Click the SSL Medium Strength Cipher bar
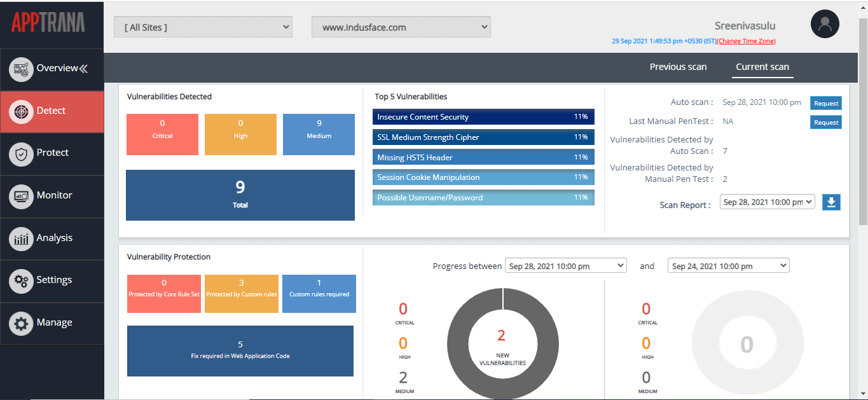Viewport: 868px width, 400px height. (x=483, y=137)
